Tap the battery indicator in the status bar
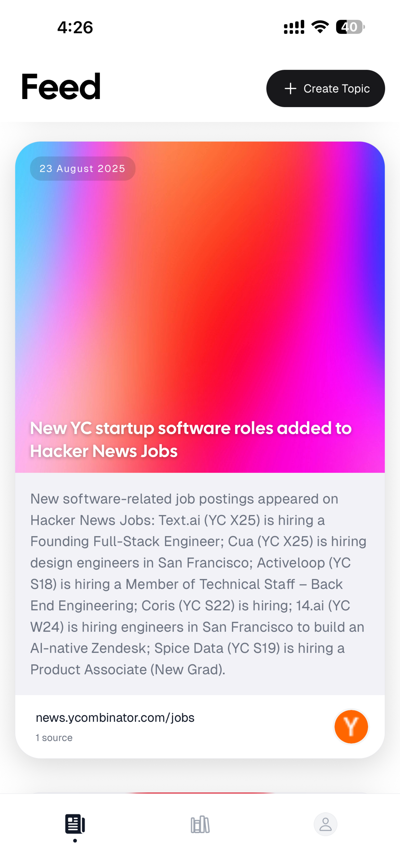Screen dimensions: 400x868 (x=350, y=28)
